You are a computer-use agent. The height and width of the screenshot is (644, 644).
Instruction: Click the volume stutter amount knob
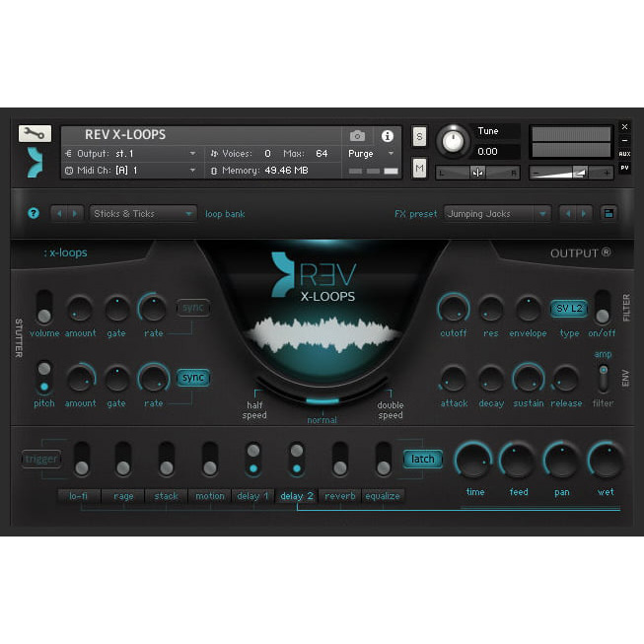click(80, 309)
